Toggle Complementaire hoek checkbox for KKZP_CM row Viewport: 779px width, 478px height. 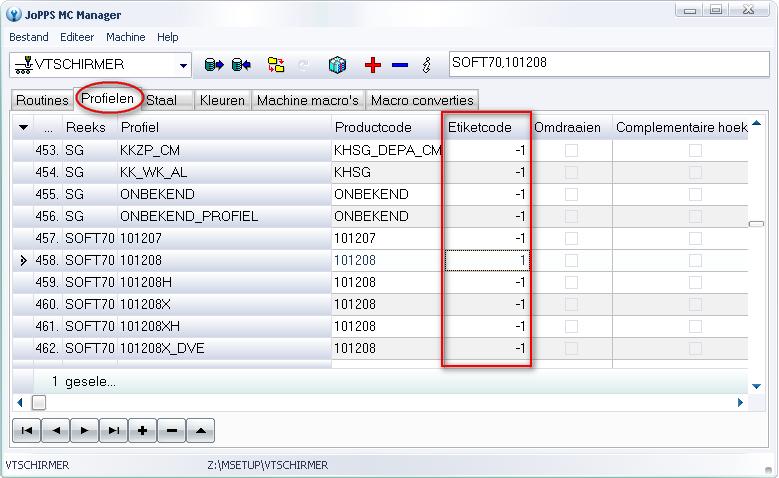(x=696, y=150)
